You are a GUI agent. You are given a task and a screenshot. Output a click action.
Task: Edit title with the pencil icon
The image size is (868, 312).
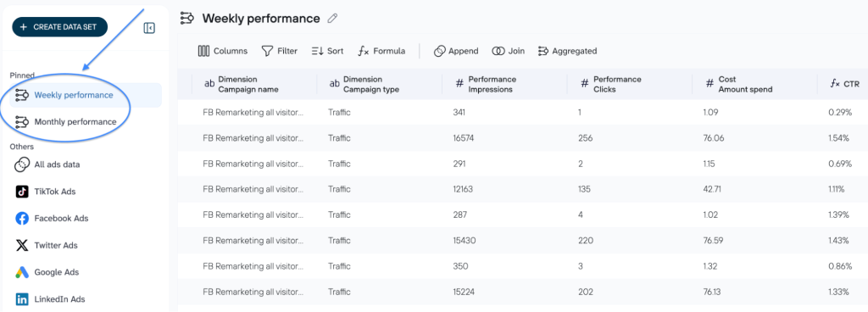[x=332, y=19]
